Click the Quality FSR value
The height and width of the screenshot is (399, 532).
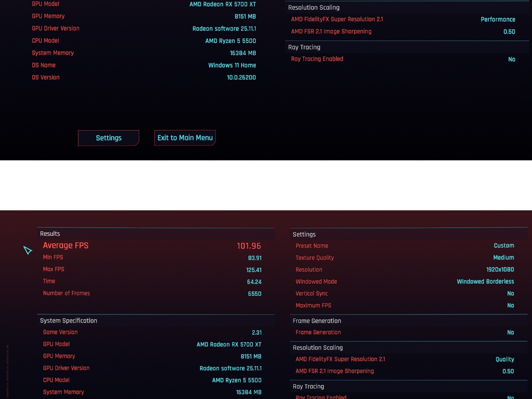click(x=505, y=359)
